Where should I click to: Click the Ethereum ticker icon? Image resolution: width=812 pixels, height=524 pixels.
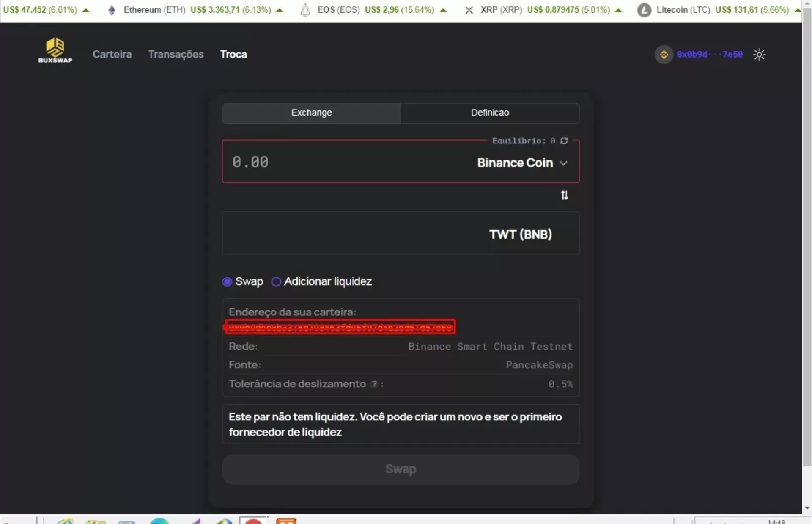[112, 10]
